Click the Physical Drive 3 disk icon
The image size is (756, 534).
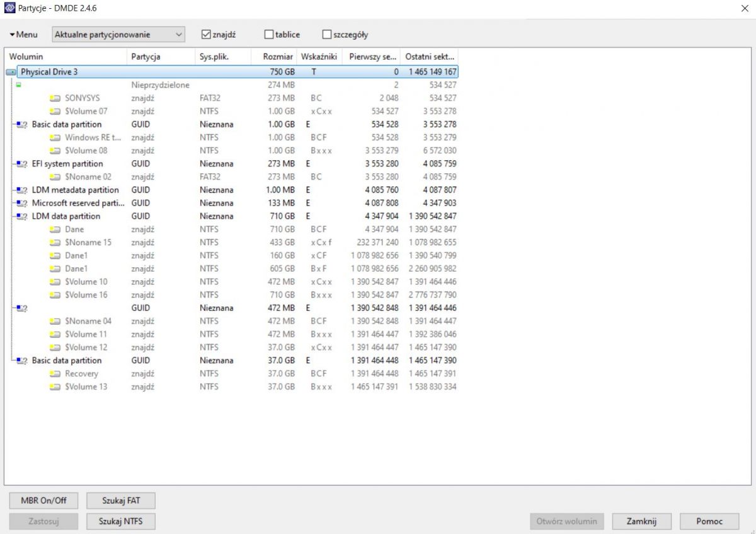[11, 72]
